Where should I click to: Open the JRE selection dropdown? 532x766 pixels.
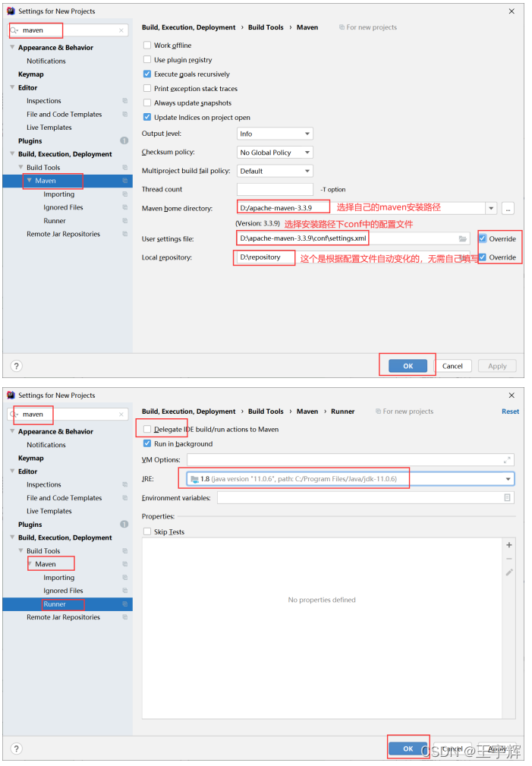pos(508,479)
